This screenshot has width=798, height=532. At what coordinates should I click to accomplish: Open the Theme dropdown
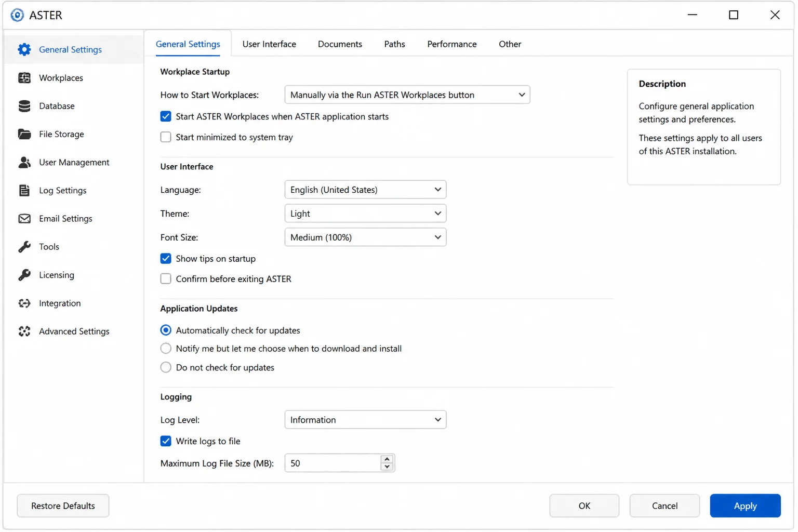point(365,214)
